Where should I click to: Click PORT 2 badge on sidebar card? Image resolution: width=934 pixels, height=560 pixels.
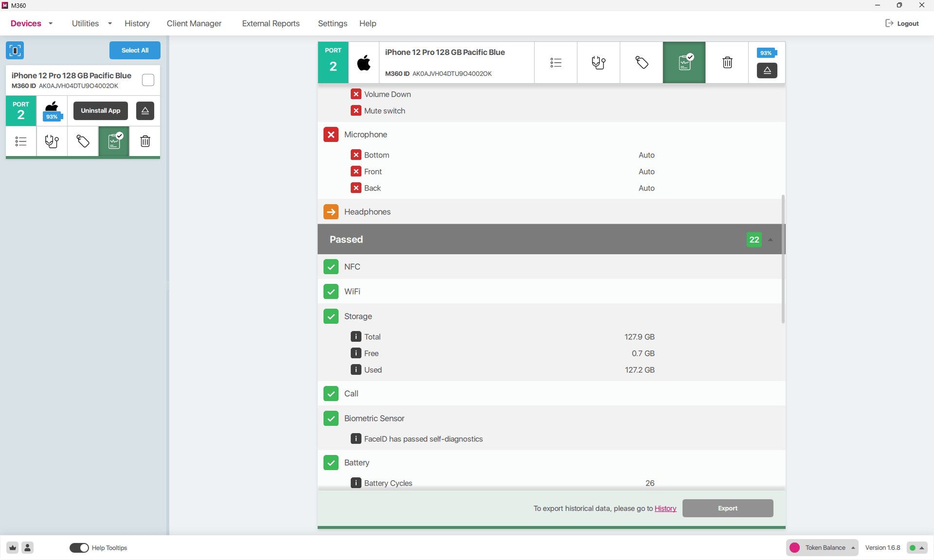[x=21, y=111]
